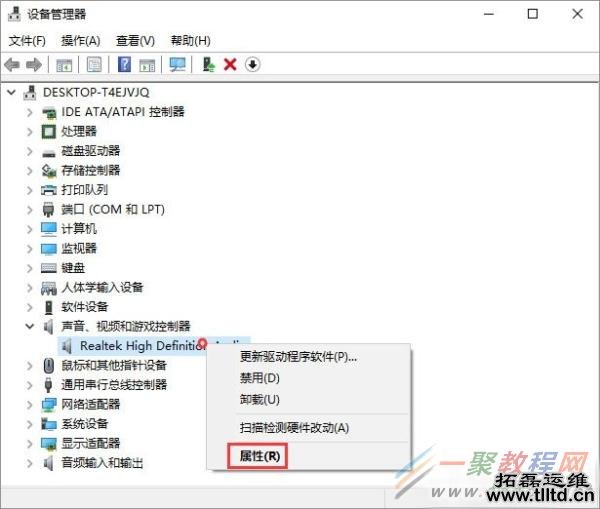Expand the 系统设备 node chevron
Viewport: 600px width, 509px height.
[29, 424]
